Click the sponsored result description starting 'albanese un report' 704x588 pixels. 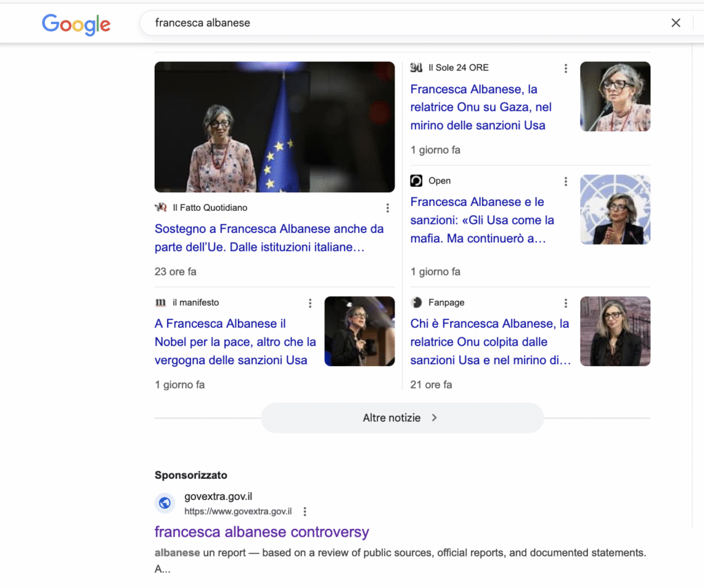[401, 561]
